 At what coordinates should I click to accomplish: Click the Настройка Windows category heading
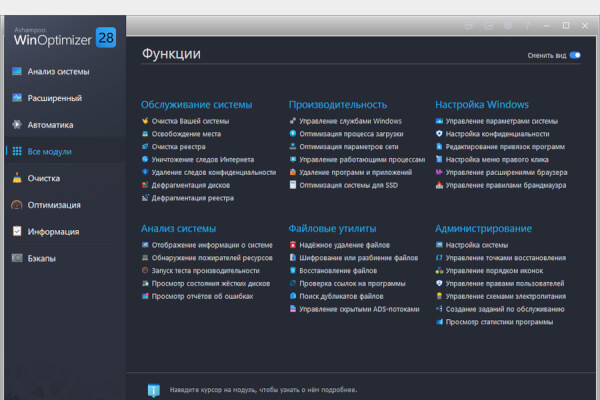(x=482, y=104)
